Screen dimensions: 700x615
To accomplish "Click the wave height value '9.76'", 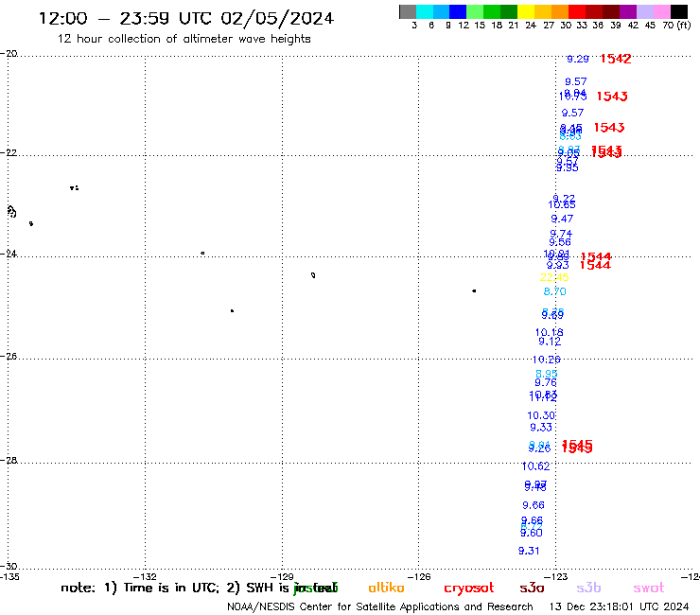I will 546,383.
